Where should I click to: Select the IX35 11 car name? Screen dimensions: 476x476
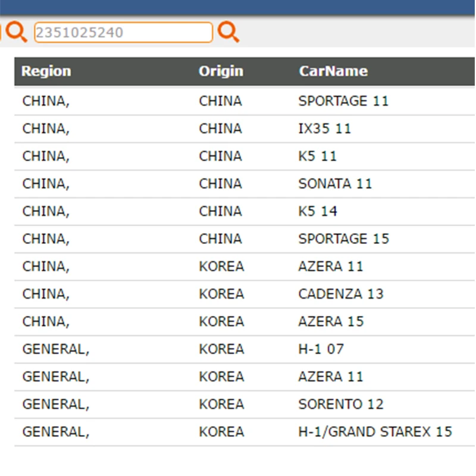pyautogui.click(x=324, y=129)
